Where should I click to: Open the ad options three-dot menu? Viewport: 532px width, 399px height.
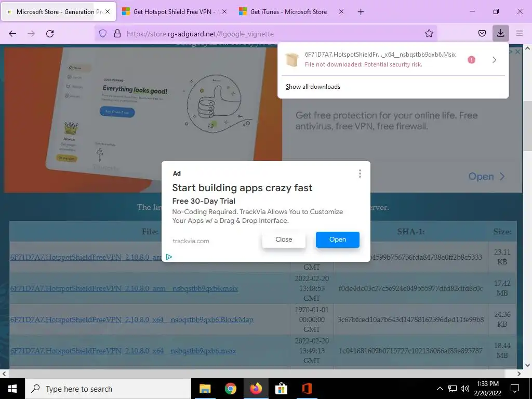pyautogui.click(x=360, y=174)
